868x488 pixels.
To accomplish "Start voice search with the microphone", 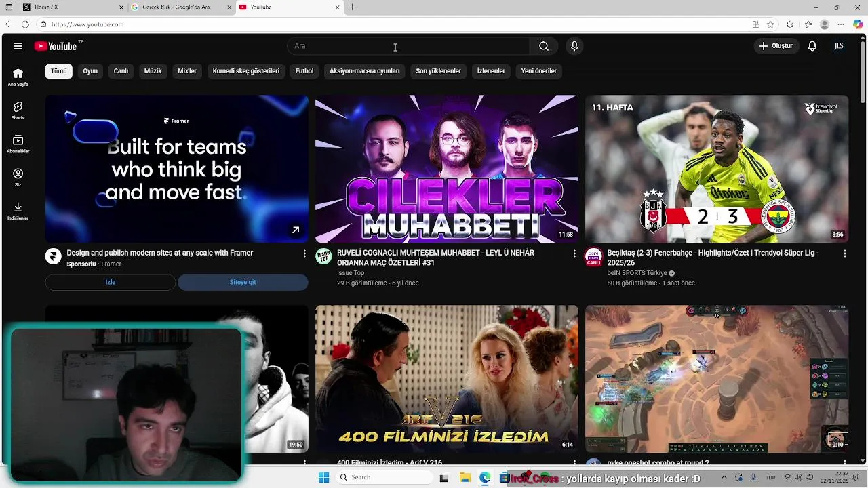I will point(574,46).
